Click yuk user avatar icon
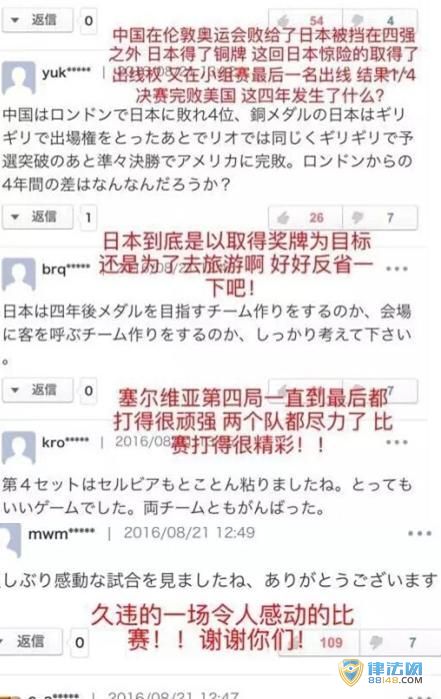Image resolution: width=441 pixels, height=699 pixels. pos(18,78)
